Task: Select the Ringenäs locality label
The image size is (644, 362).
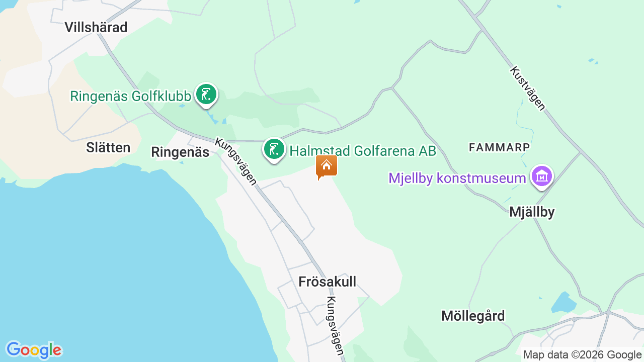Action: [x=180, y=152]
